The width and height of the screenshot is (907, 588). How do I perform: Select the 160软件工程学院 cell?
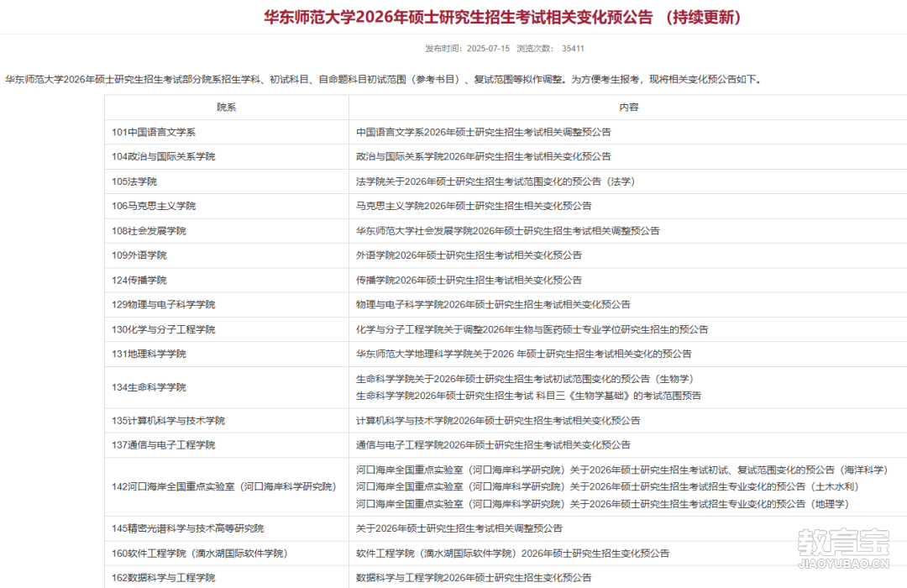(x=226, y=553)
